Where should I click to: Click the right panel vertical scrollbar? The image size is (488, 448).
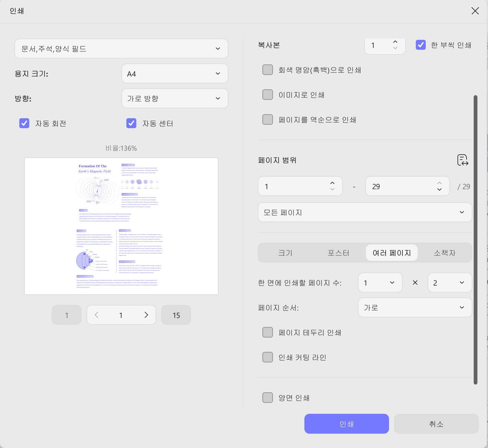point(475,240)
